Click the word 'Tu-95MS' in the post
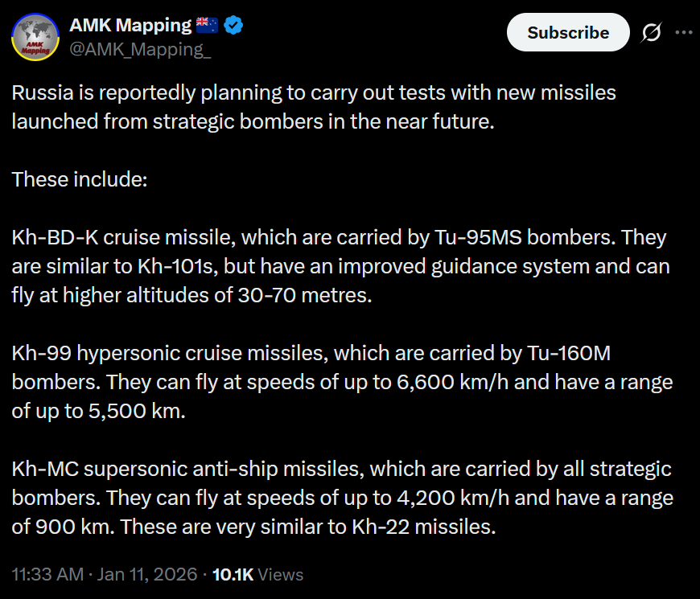This screenshot has height=599, width=700. pyautogui.click(x=478, y=237)
